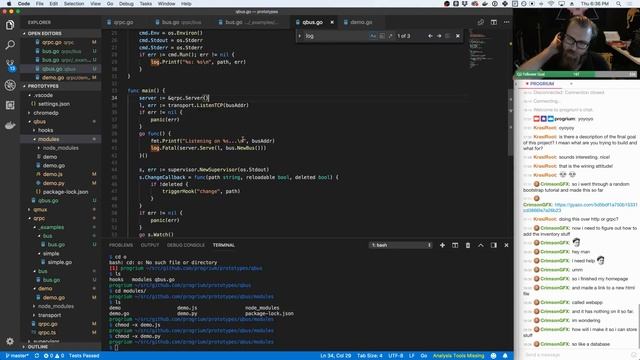Expand the chromedp folder
The width and height of the screenshot is (640, 360).
46,113
